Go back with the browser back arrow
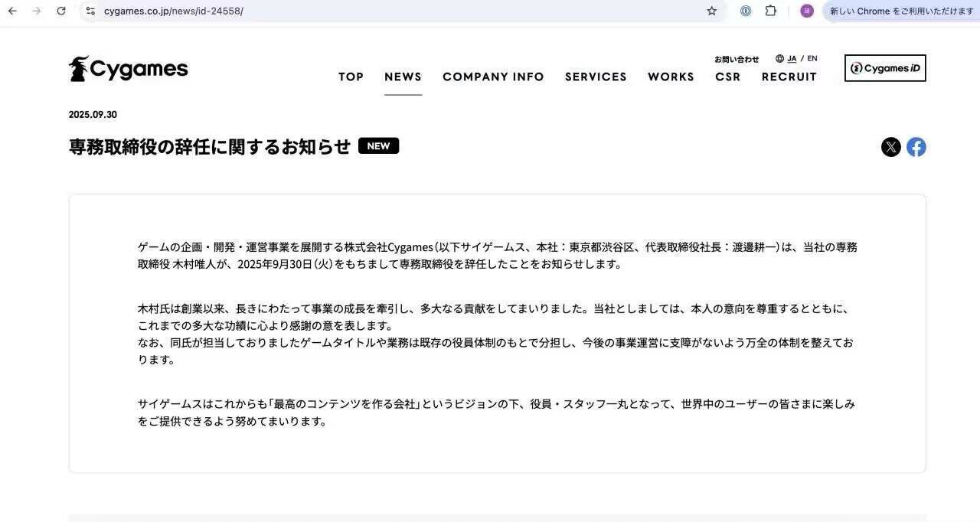The height and width of the screenshot is (522, 980). tap(12, 11)
